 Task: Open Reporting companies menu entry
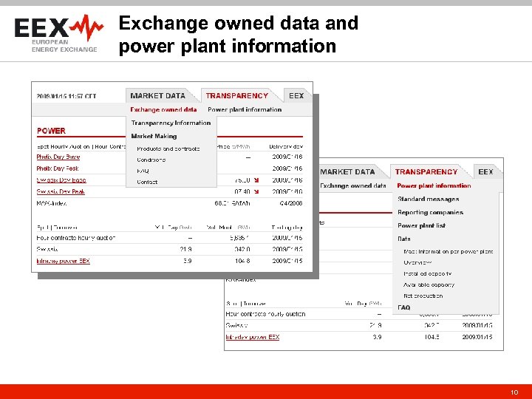tap(430, 212)
